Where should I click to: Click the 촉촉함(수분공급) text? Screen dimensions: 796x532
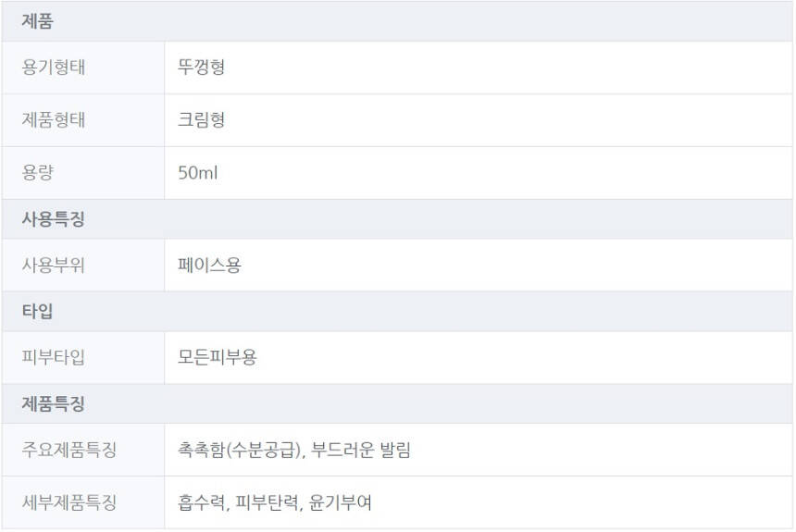click(x=240, y=451)
